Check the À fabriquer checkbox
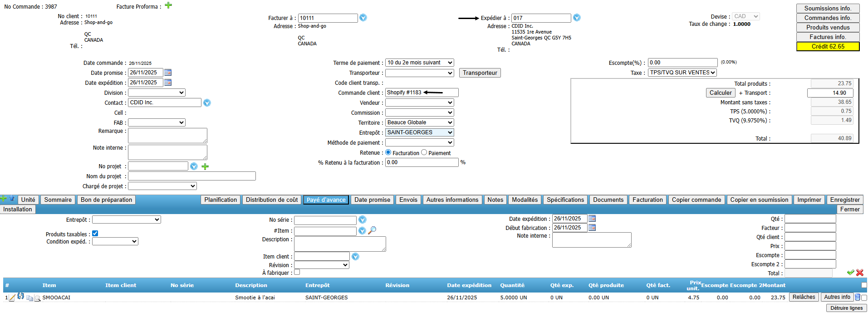The image size is (868, 317). tap(297, 272)
